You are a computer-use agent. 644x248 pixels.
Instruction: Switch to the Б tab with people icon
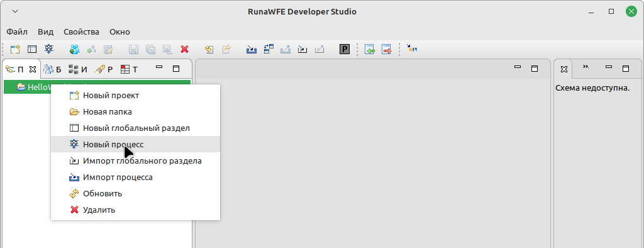pyautogui.click(x=53, y=69)
